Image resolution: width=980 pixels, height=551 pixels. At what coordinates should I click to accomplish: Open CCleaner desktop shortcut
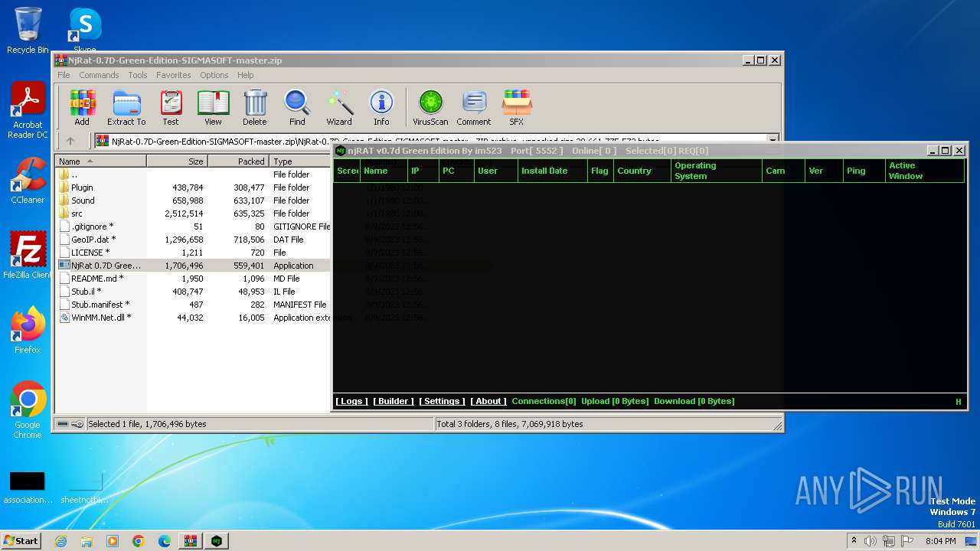pos(28,181)
